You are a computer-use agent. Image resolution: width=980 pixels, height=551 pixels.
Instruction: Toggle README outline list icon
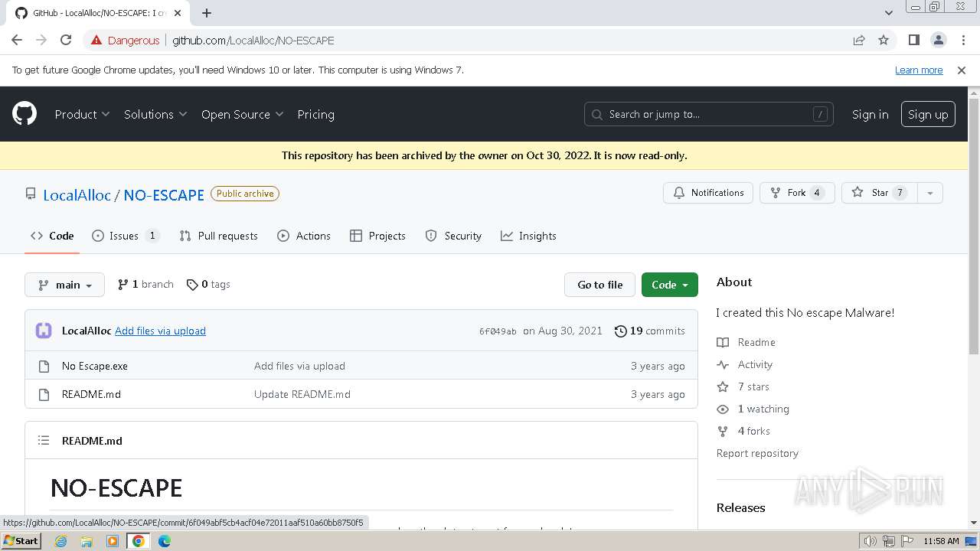point(44,440)
